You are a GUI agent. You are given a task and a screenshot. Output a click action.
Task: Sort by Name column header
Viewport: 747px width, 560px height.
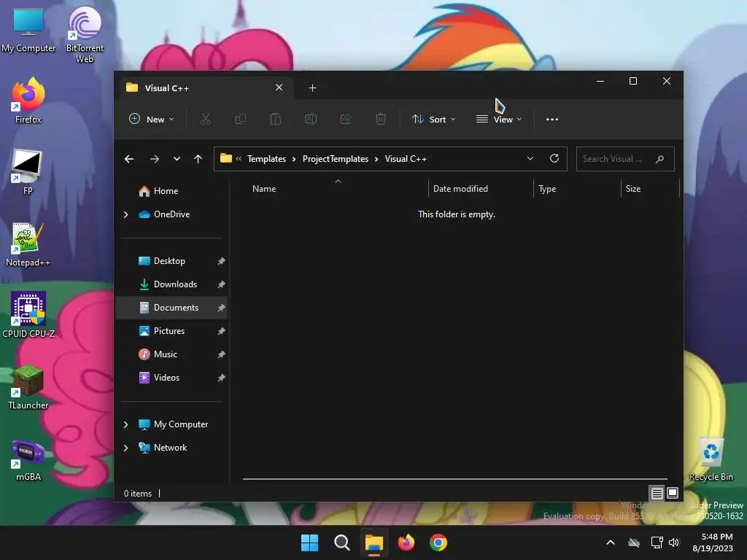click(338, 189)
